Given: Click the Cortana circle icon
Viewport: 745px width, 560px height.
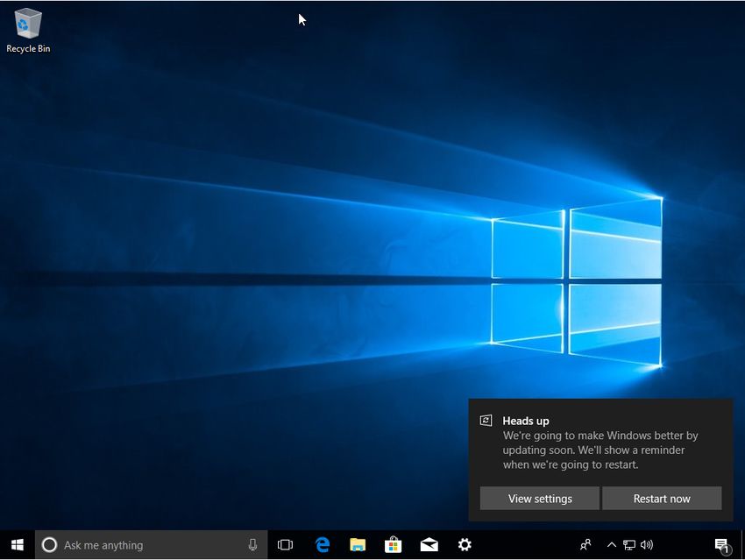Looking at the screenshot, I should coord(49,545).
